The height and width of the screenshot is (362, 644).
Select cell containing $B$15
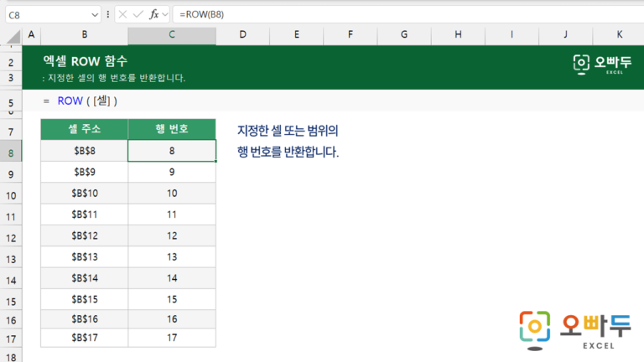[84, 299]
